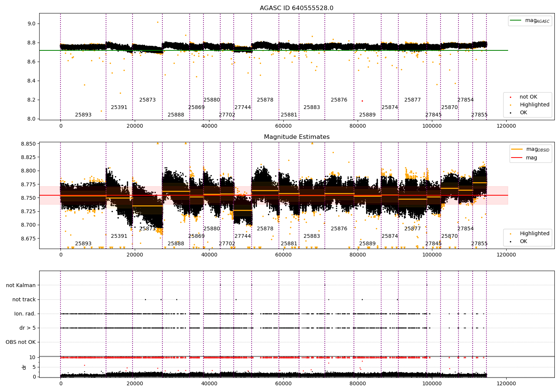Select the 'not OK' legend entry
Viewport: 560px width, 392px height.
pos(528,97)
